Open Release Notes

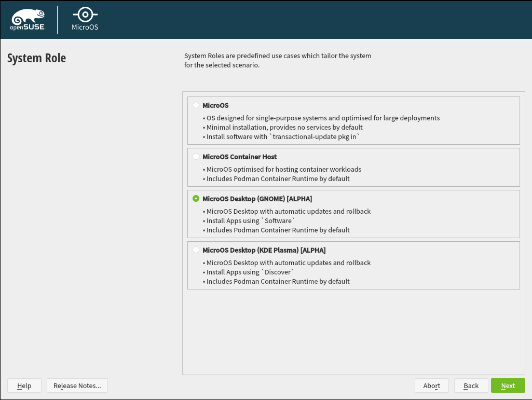click(77, 386)
